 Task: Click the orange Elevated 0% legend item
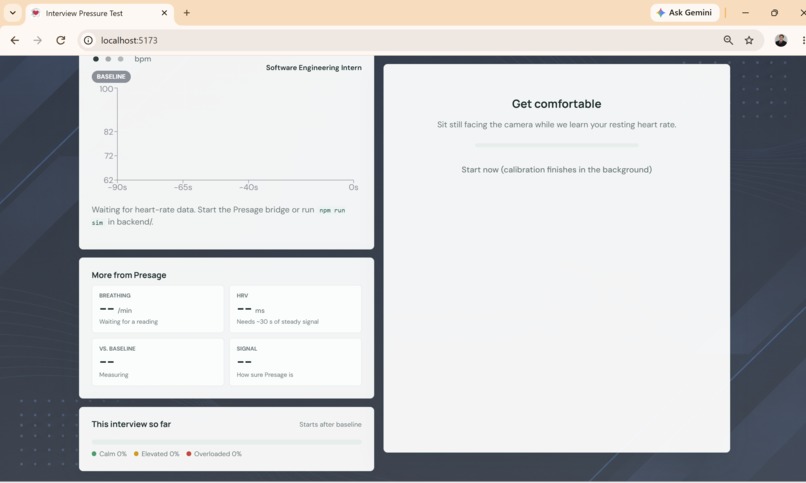(x=156, y=454)
